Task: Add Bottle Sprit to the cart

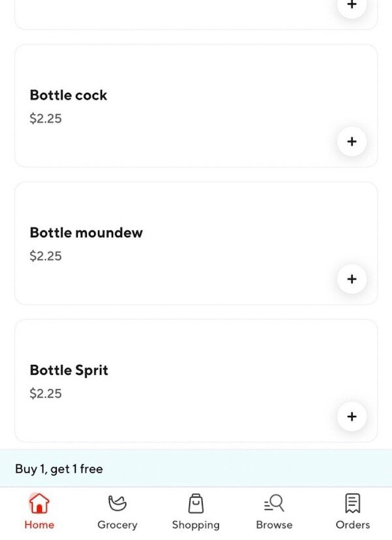Action: coord(351,417)
